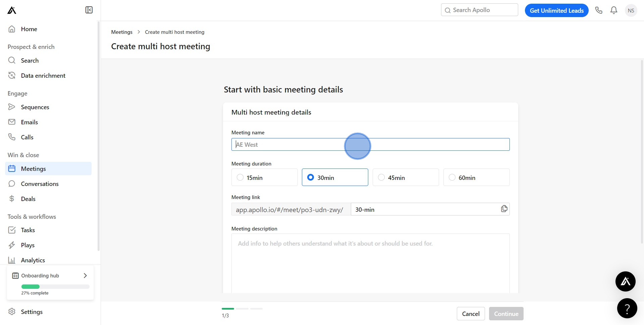Click 'Create multi host meeting' breadcrumb text
644x325 pixels.
[174, 32]
